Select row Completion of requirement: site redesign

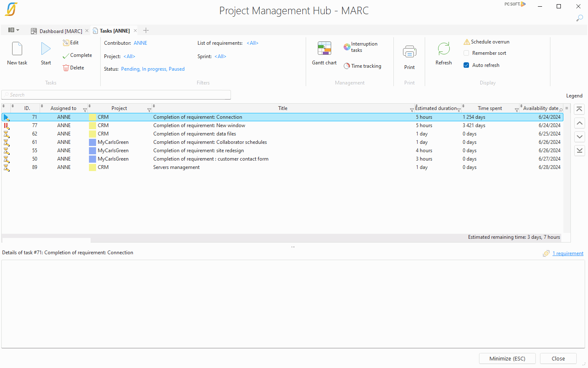click(282, 151)
